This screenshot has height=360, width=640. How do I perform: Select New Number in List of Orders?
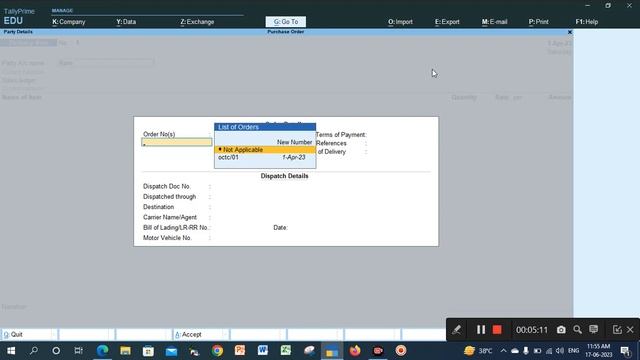[x=294, y=142]
